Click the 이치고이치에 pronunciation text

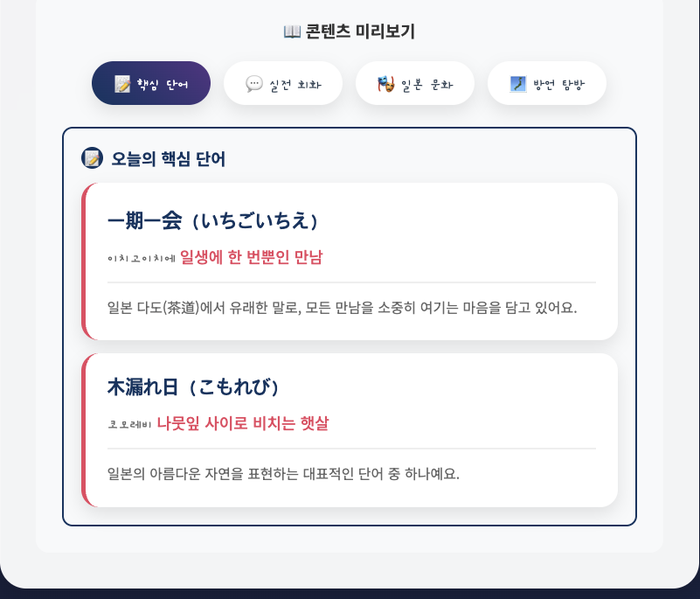(142, 259)
